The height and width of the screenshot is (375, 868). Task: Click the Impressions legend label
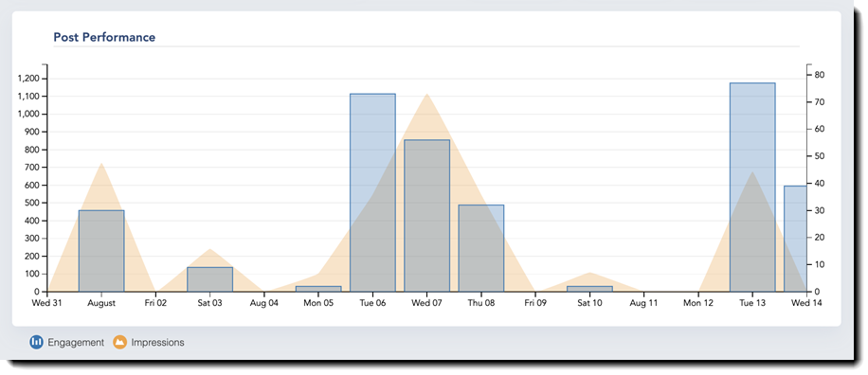coord(157,343)
